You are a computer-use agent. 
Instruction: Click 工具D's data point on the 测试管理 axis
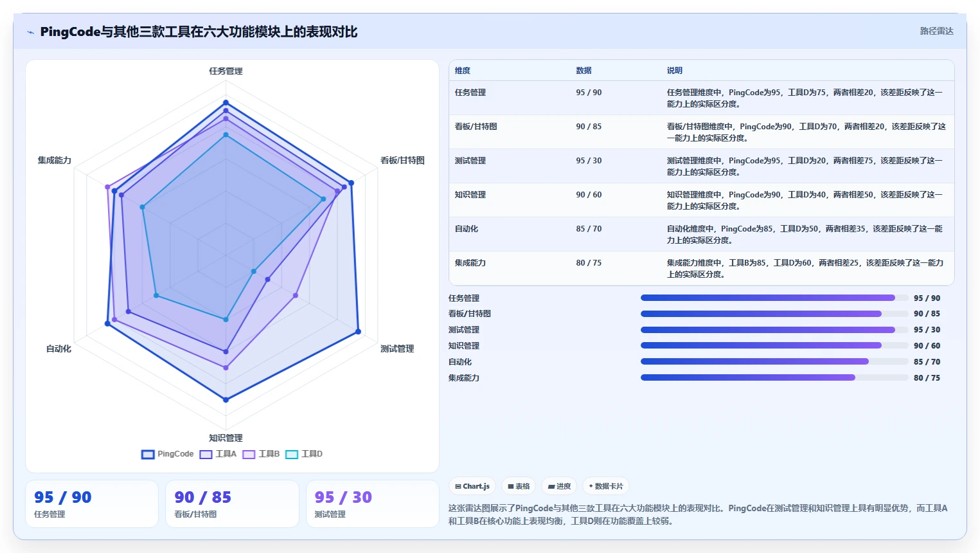253,271
